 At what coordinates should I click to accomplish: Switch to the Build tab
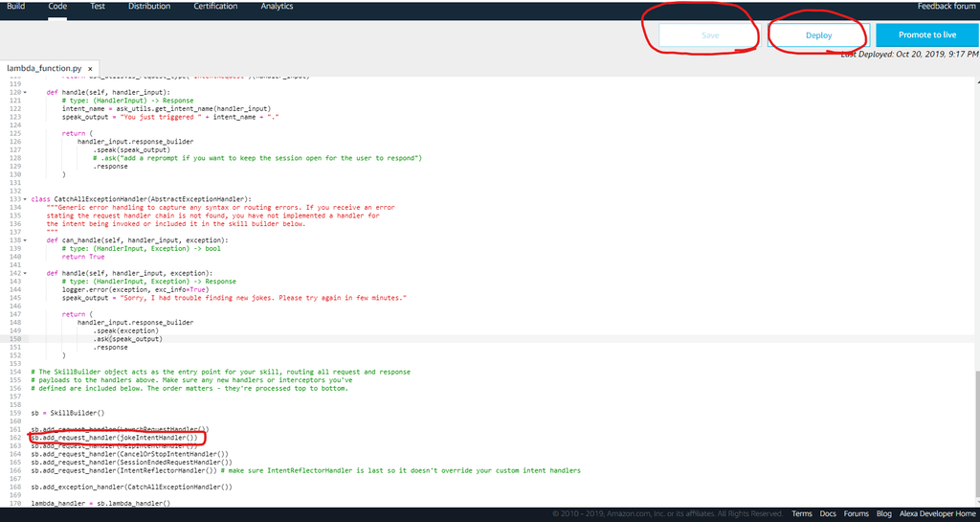[17, 7]
